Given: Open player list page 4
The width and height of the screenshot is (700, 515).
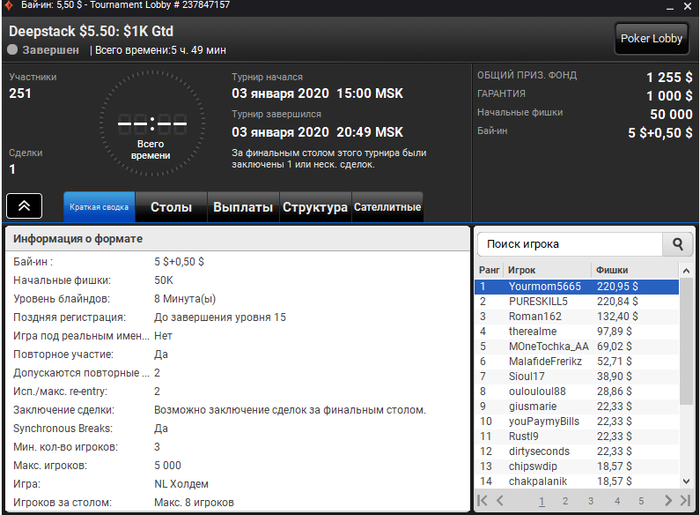Looking at the screenshot, I should tap(617, 501).
